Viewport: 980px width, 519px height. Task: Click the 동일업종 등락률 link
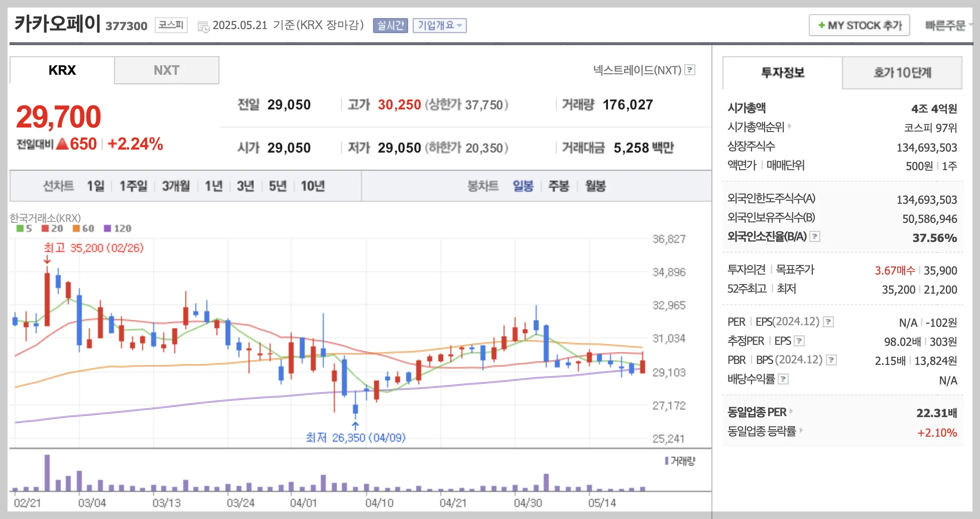click(762, 431)
